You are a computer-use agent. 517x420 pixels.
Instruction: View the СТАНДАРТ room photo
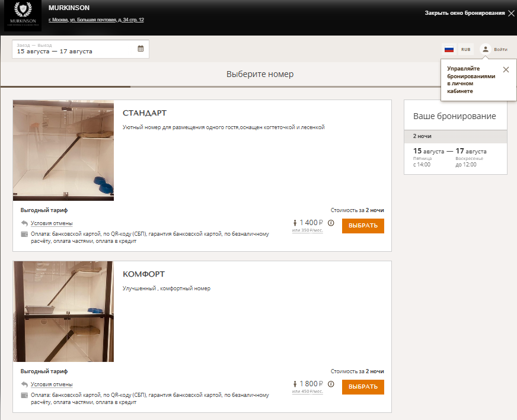[63, 150]
